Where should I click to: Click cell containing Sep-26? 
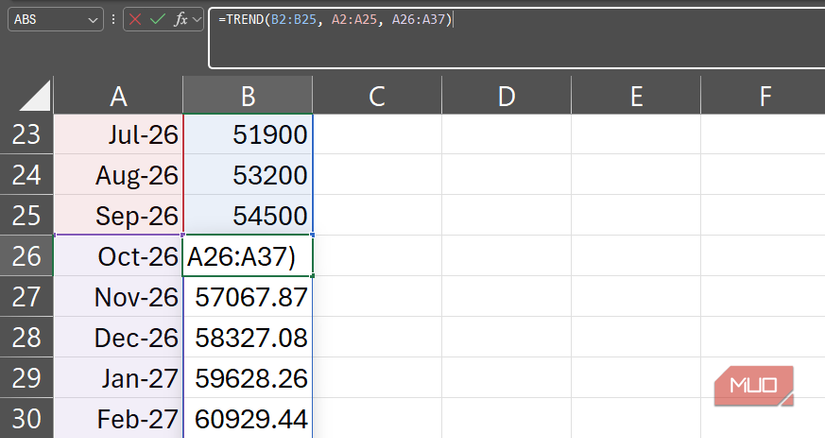point(118,215)
